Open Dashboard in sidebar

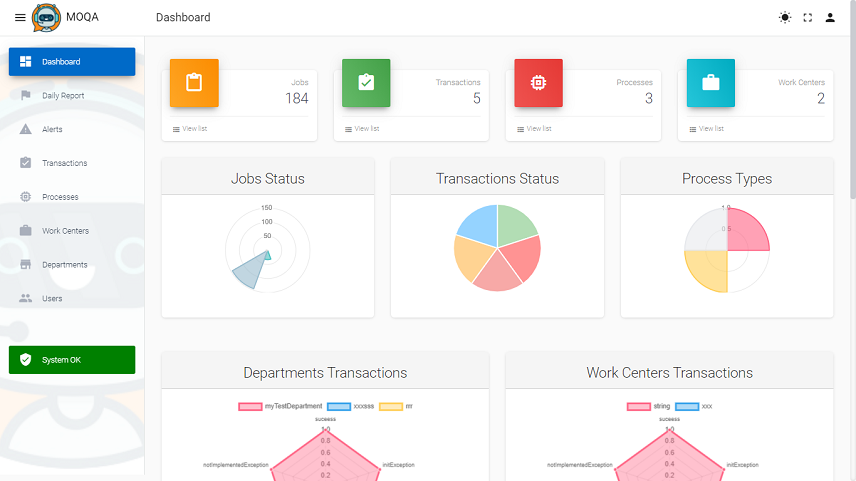72,62
